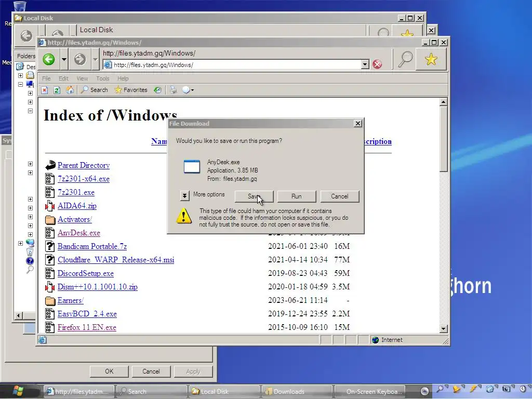
Task: Download the 7z2301-x64.exe link
Action: (x=84, y=179)
